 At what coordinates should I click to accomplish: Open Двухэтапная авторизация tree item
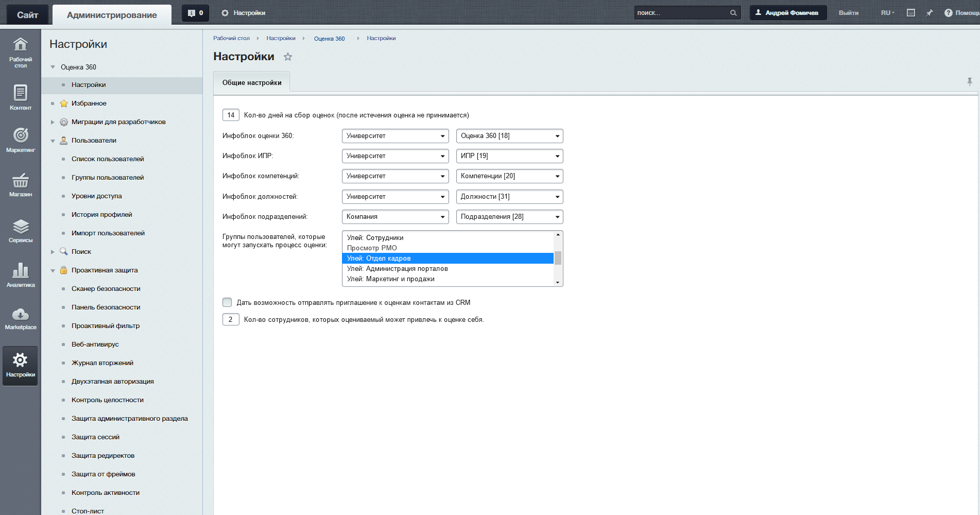click(112, 382)
